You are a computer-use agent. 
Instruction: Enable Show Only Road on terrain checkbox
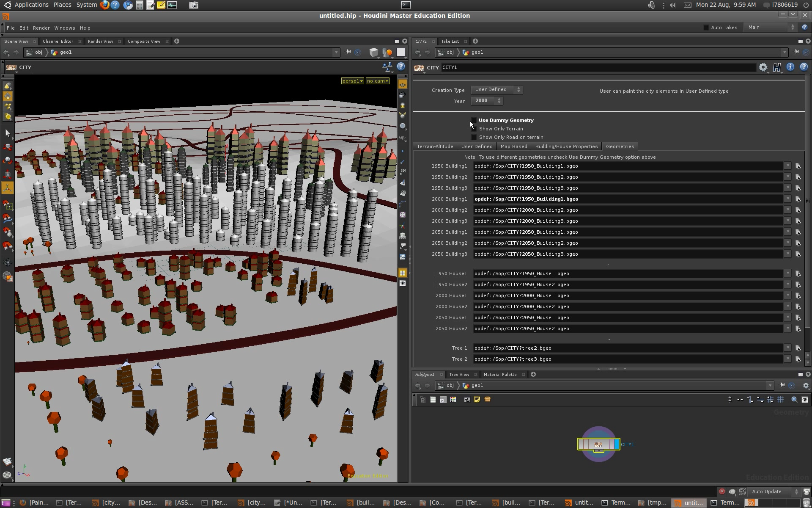[474, 137]
